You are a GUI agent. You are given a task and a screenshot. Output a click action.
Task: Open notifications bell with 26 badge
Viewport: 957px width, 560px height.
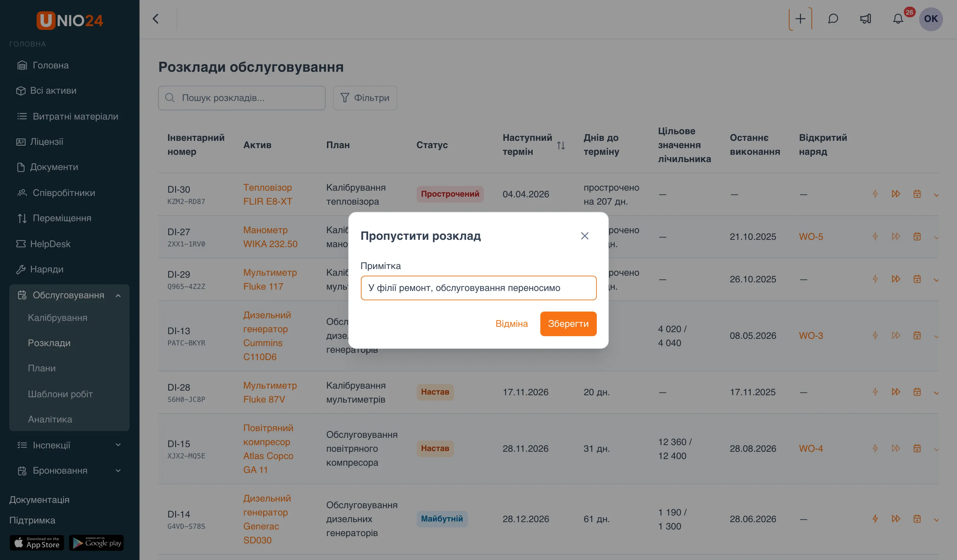coord(898,19)
